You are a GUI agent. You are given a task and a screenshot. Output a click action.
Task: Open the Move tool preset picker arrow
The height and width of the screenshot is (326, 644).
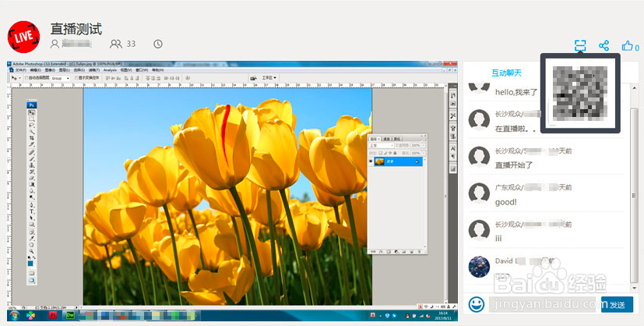19,78
